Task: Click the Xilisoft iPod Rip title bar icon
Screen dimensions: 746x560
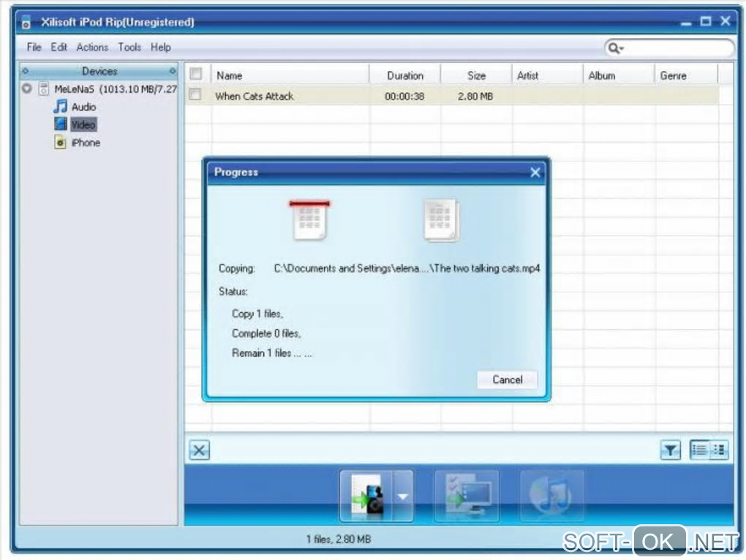Action: [26, 23]
